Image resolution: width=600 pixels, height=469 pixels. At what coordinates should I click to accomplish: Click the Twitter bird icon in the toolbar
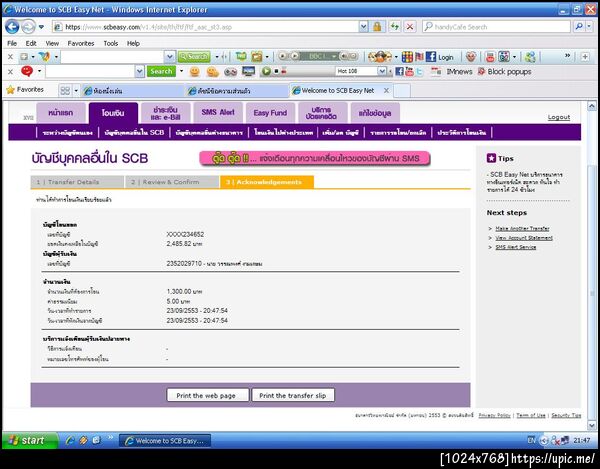pos(419,72)
